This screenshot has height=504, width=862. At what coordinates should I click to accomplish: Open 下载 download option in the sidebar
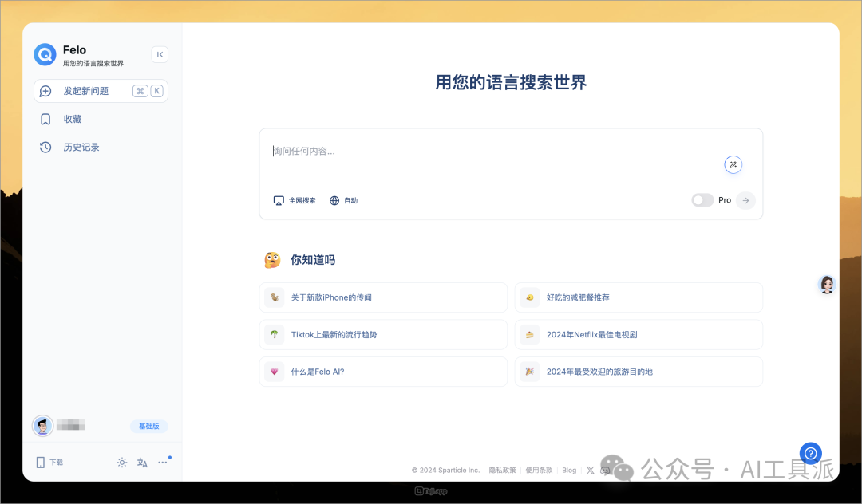[x=49, y=463]
